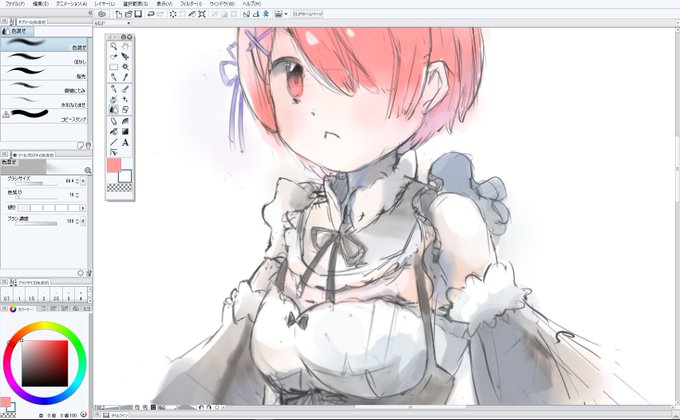Expand brush density dynamics button

(83, 221)
